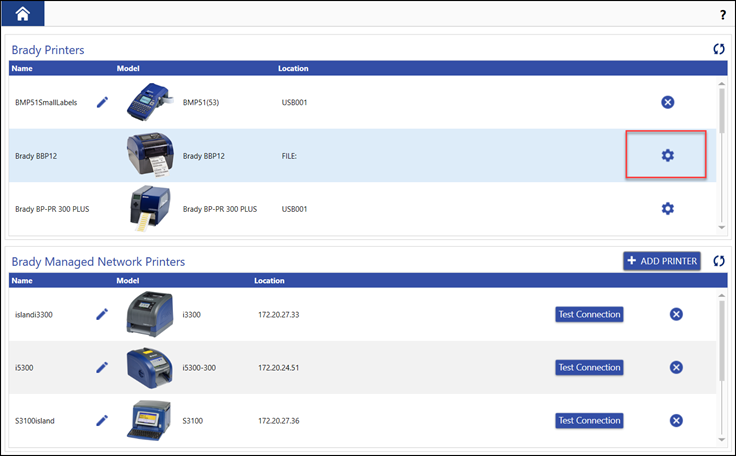Viewport: 736px width, 456px height.
Task: Click BMP51(S3) model text
Action: click(201, 102)
